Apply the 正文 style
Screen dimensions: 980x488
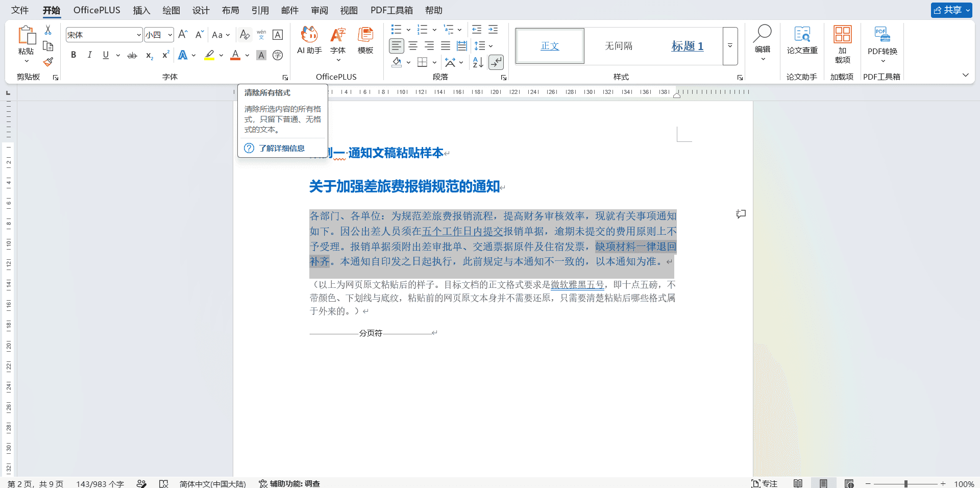pyautogui.click(x=550, y=46)
